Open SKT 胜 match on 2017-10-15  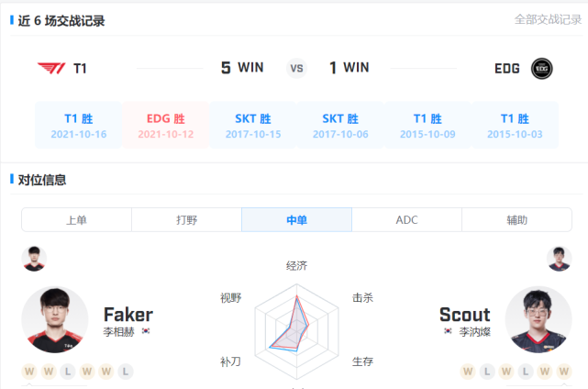(253, 126)
